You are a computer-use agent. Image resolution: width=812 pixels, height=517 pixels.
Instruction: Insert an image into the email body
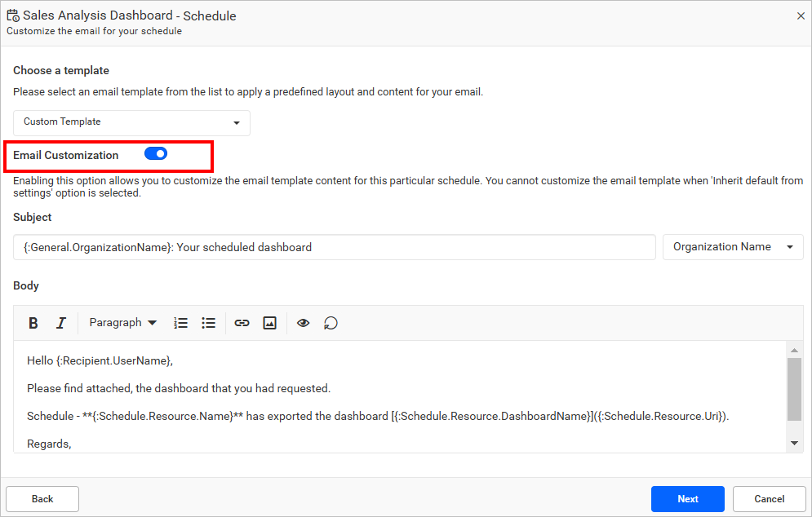270,322
